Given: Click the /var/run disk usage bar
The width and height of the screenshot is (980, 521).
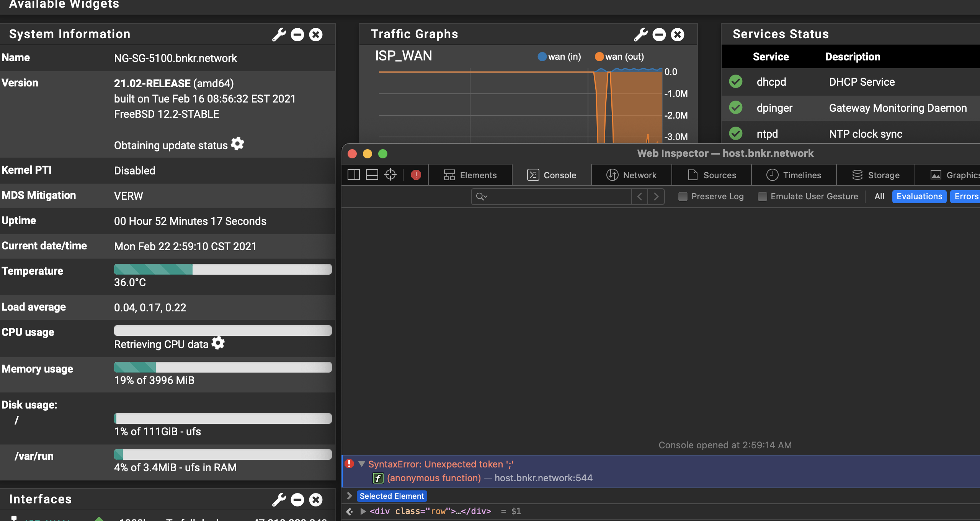Looking at the screenshot, I should point(223,454).
